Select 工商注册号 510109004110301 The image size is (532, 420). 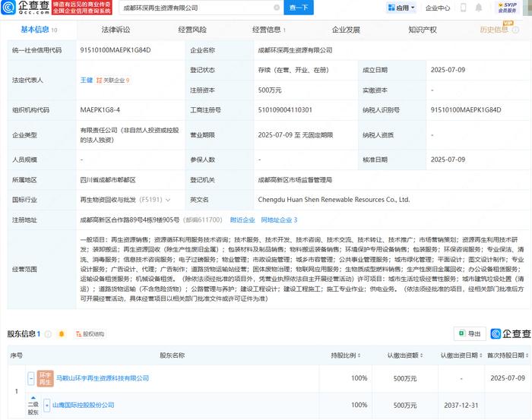[x=285, y=110]
